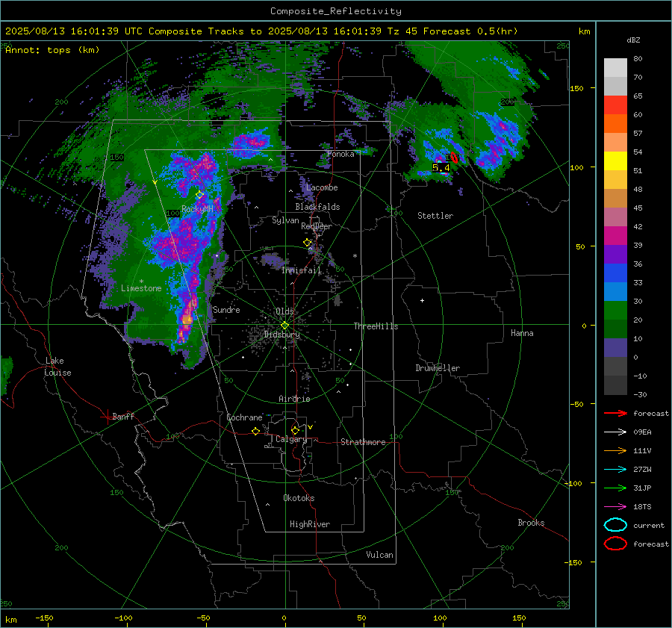This screenshot has height=628, width=672.
Task: Pick the orange 57-60 dBZ color swatch
Action: click(x=615, y=124)
